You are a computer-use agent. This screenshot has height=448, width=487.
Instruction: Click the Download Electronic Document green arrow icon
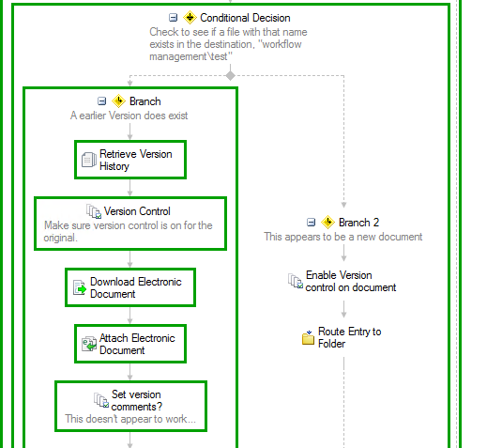pos(80,287)
